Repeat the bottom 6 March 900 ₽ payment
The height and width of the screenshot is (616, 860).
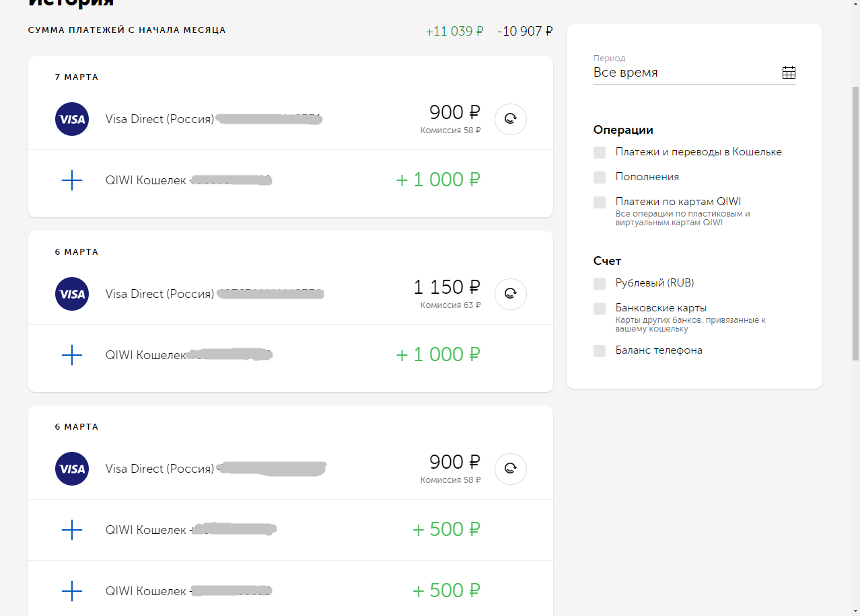(511, 469)
